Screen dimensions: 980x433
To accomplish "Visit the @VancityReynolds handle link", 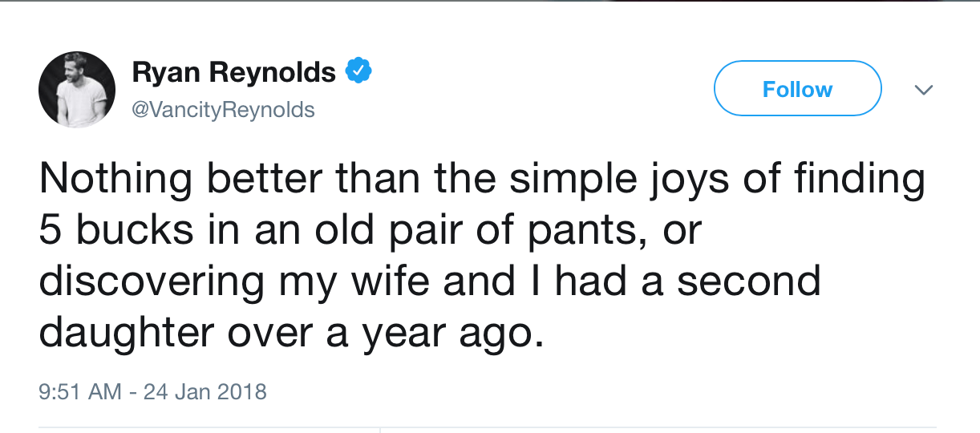I will (x=223, y=109).
